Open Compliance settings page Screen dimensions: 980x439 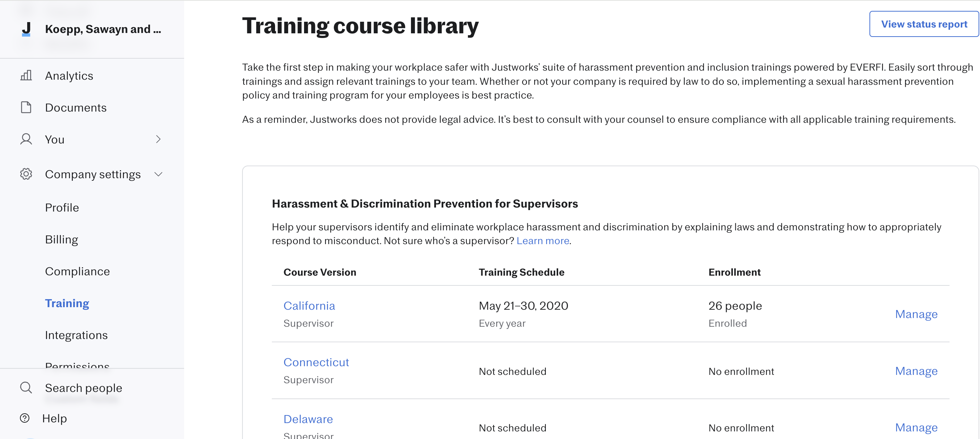(77, 271)
